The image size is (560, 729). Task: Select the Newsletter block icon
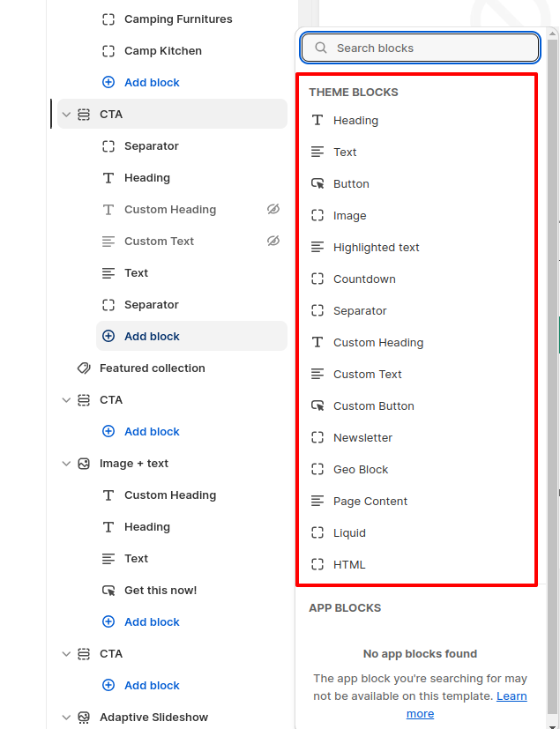[x=317, y=437]
